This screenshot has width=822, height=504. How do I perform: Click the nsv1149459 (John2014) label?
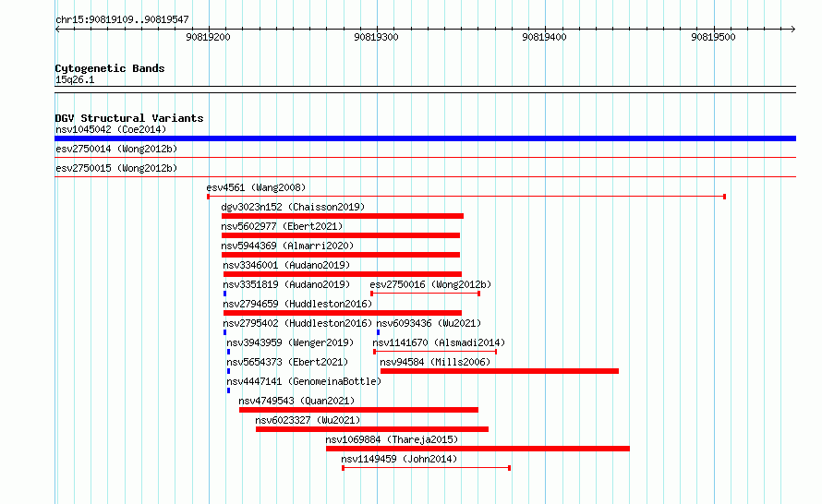click(399, 459)
